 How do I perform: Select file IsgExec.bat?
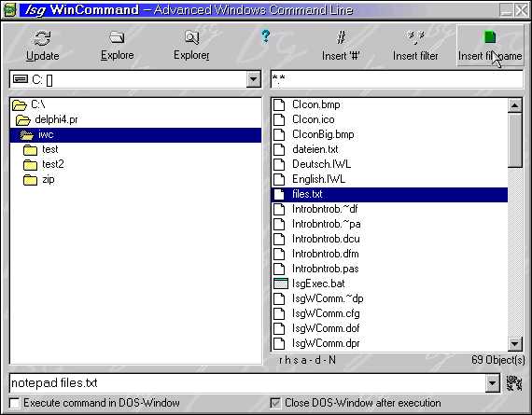[x=389, y=284]
